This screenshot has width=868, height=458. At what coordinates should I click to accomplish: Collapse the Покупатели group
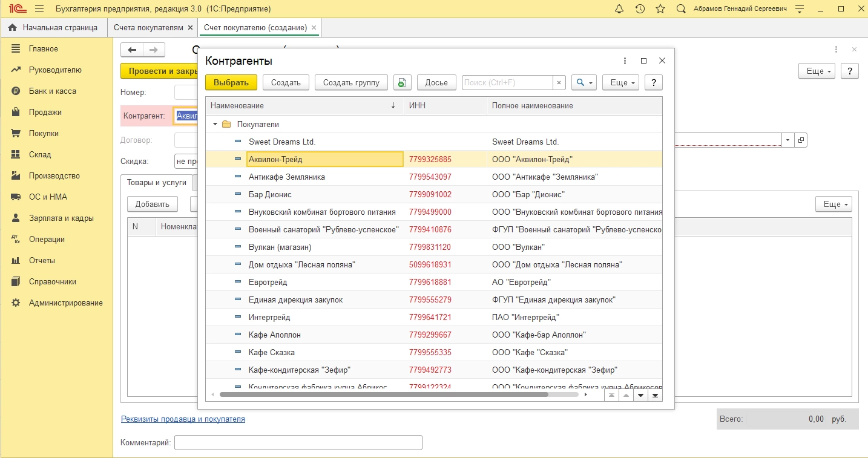click(214, 125)
